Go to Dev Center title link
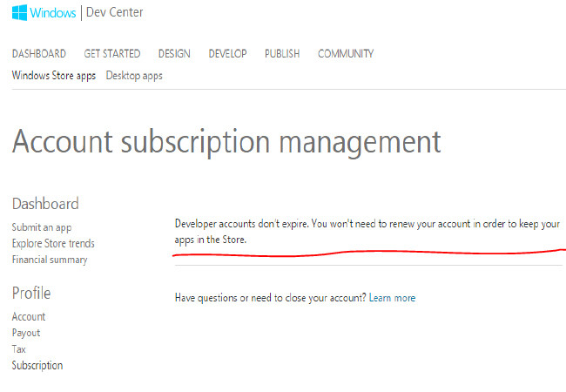566x392 pixels. [114, 12]
